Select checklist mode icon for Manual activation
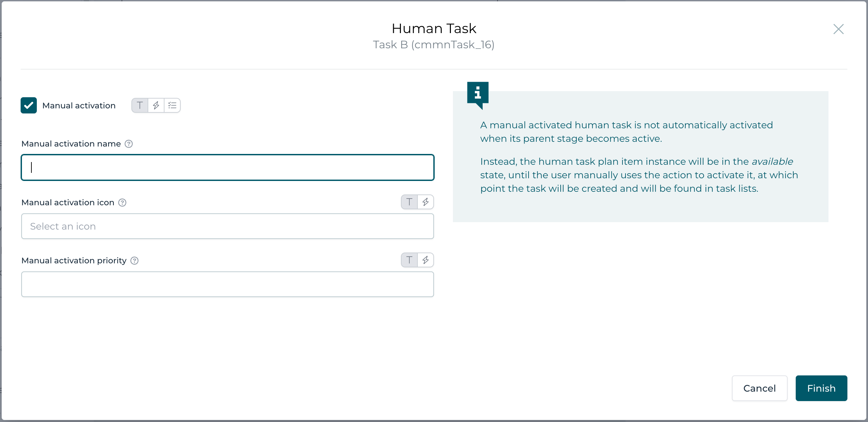The image size is (868, 422). [172, 105]
